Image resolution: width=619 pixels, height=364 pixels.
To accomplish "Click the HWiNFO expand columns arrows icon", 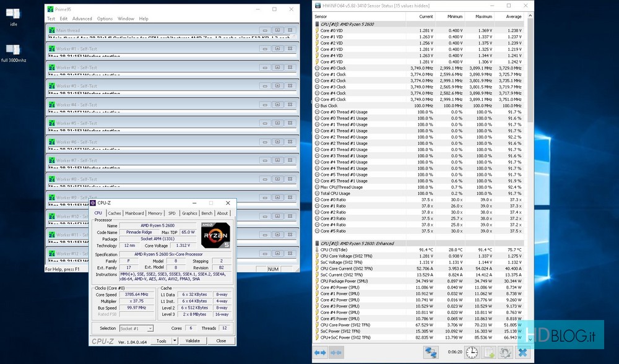I will pyautogui.click(x=320, y=352).
